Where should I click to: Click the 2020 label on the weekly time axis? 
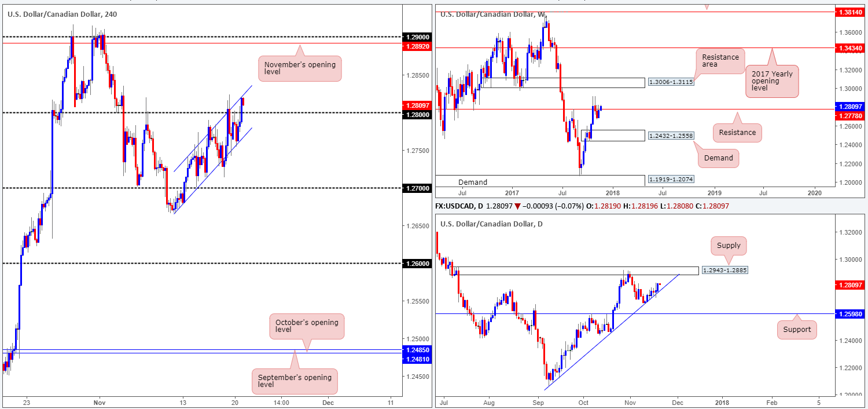814,192
